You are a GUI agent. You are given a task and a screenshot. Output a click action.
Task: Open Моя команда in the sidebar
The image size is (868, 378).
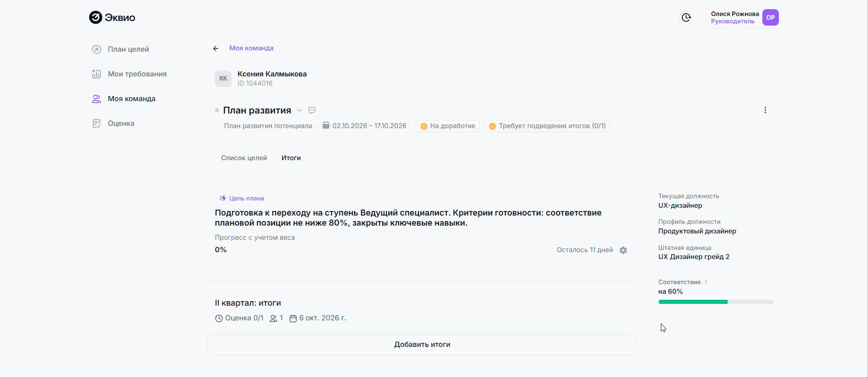point(132,99)
